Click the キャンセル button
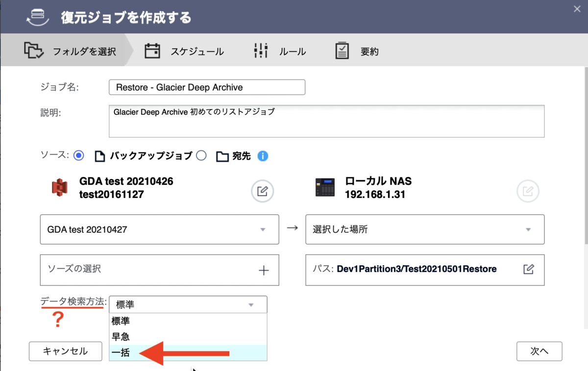 (65, 351)
